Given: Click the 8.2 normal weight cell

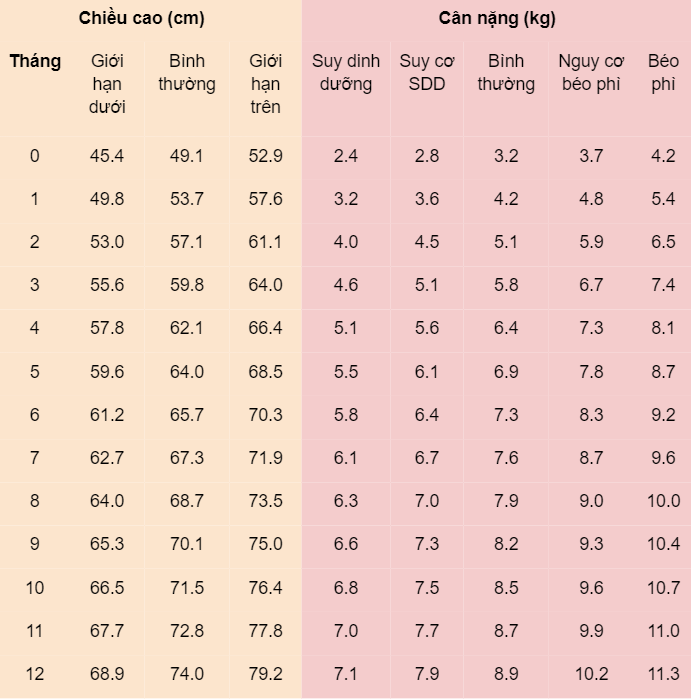Looking at the screenshot, I should tap(506, 545).
